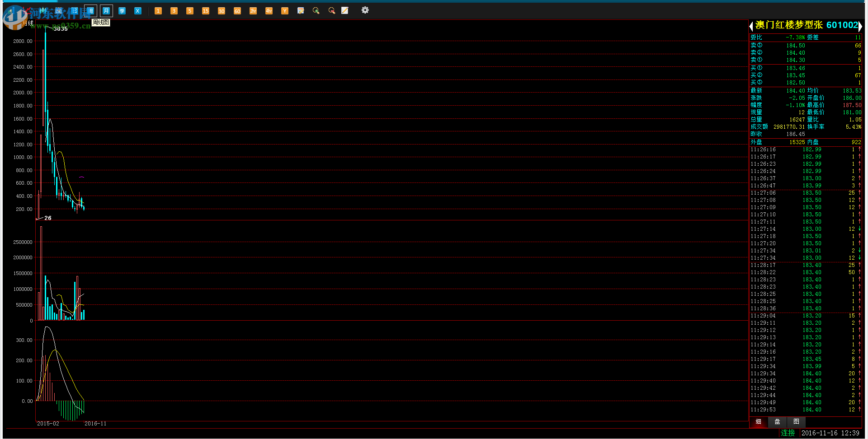Screen dimensions: 868x439
Task: Go to the previous stock using the left arrow
Action: point(751,26)
